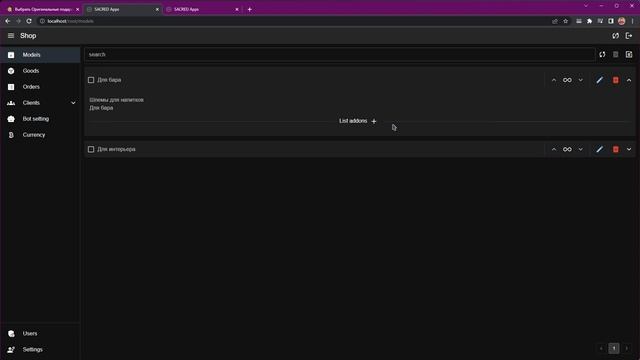Open the Models section in the sidebar
Image resolution: width=640 pixels, height=360 pixels.
(x=40, y=55)
